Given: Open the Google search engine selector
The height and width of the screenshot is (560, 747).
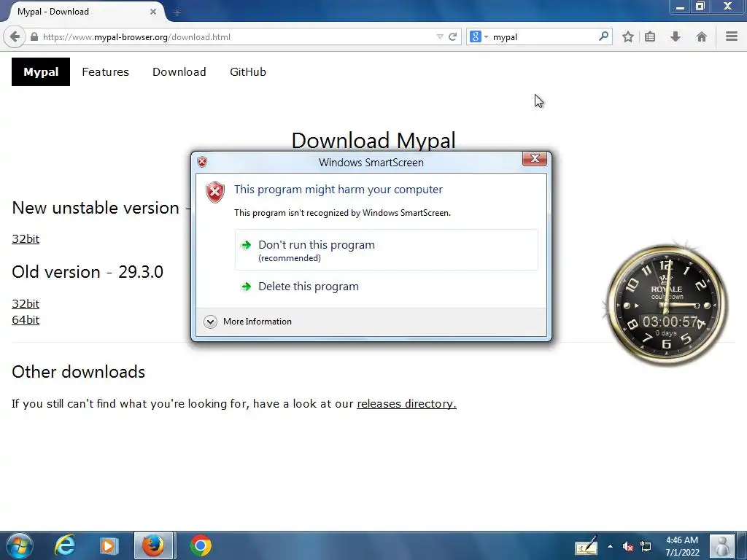Looking at the screenshot, I should pos(479,36).
